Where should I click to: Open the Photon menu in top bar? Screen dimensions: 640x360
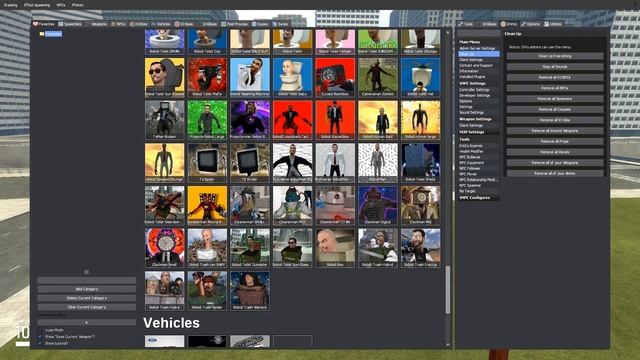point(78,5)
